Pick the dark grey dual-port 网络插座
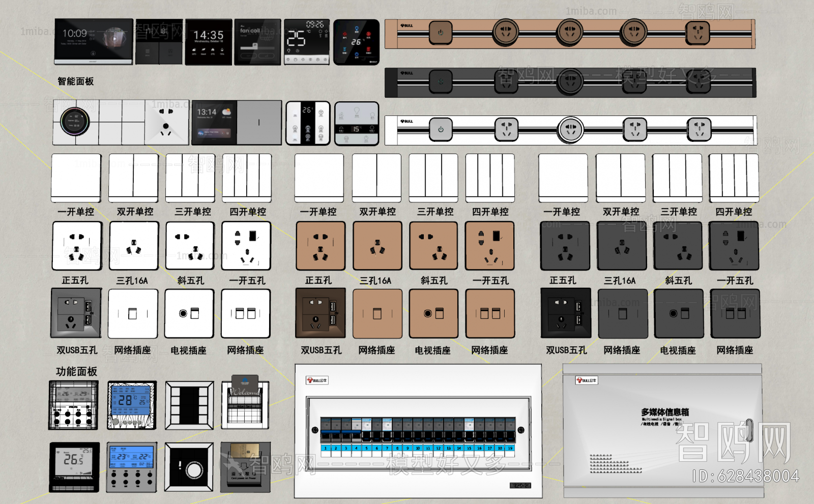The height and width of the screenshot is (504, 814). pos(736,314)
